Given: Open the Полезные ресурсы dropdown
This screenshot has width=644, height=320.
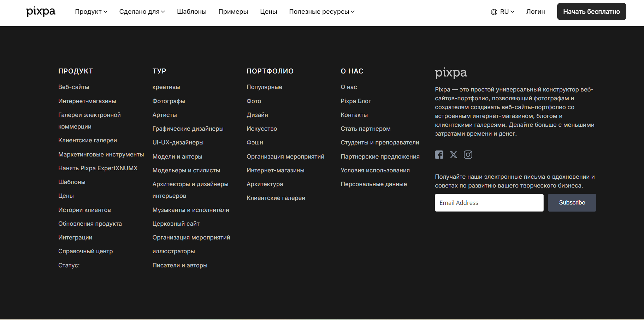Looking at the screenshot, I should [321, 12].
